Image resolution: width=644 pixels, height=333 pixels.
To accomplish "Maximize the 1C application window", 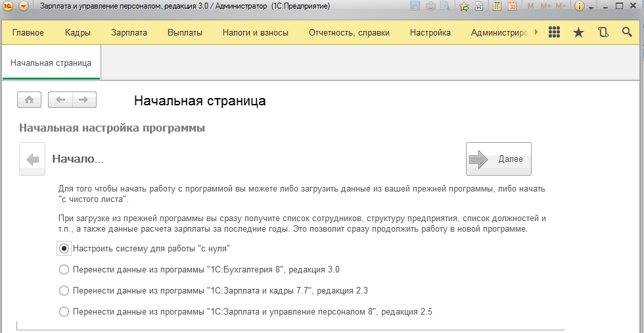I will 620,6.
